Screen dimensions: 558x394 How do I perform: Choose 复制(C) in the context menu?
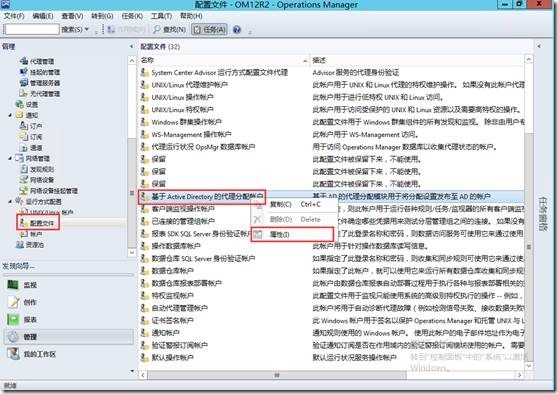point(294,204)
